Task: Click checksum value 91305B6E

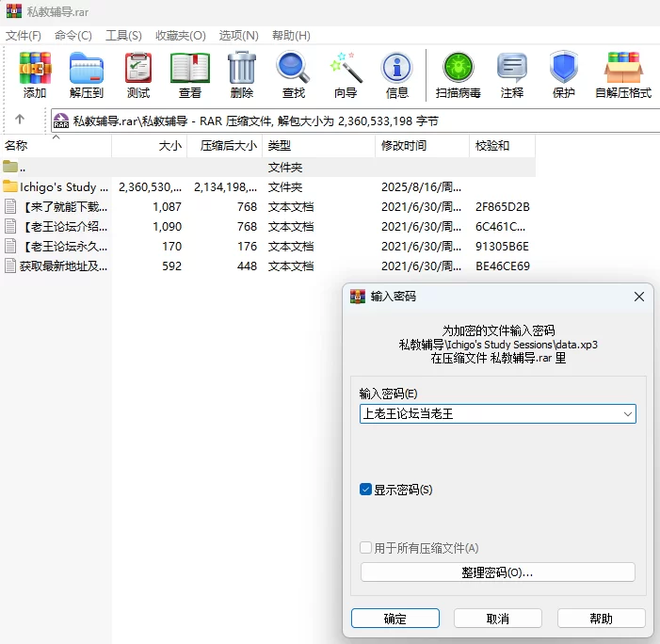Action: click(x=502, y=247)
